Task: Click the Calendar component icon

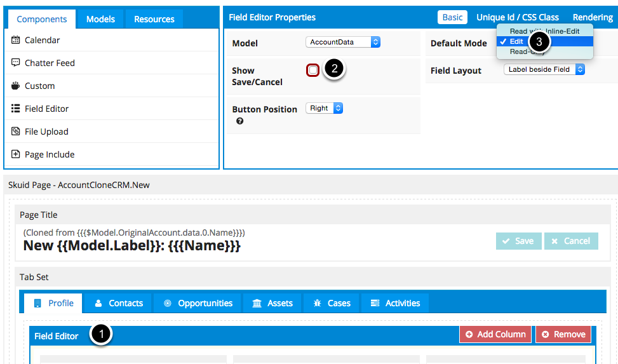Action: pos(16,40)
